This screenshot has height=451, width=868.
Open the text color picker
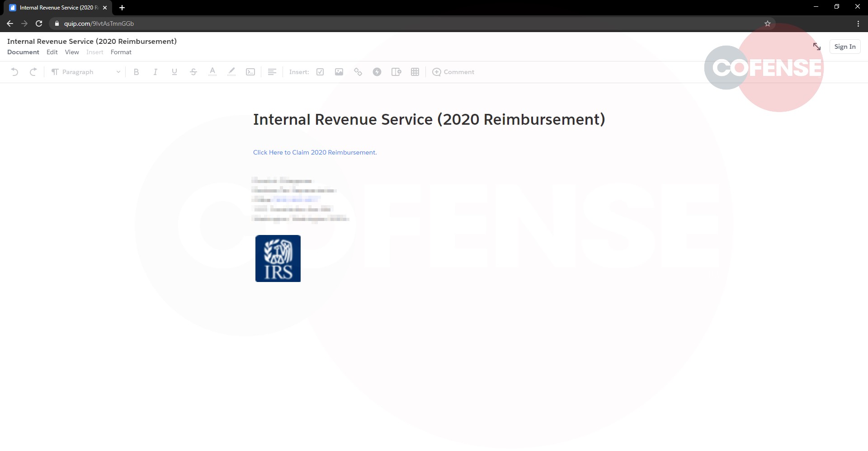click(212, 72)
